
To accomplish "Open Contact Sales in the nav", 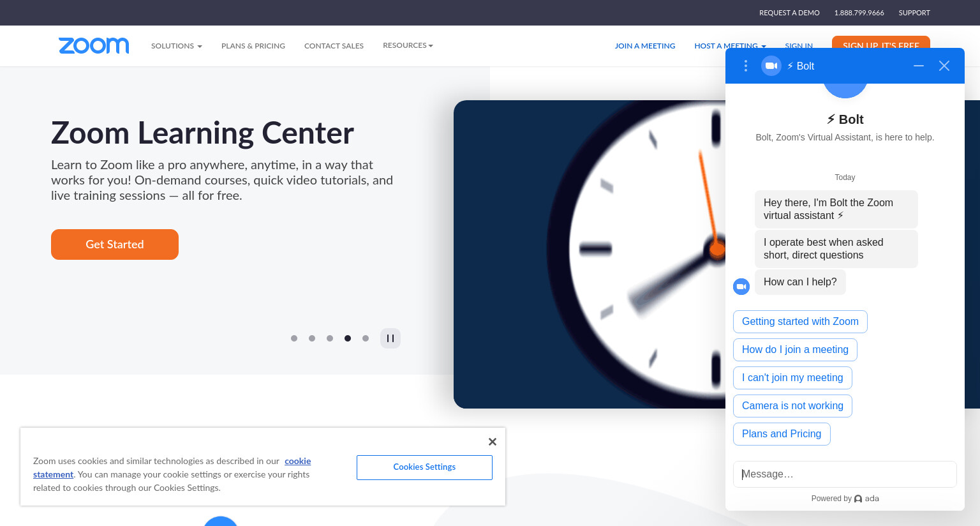I will (x=334, y=46).
